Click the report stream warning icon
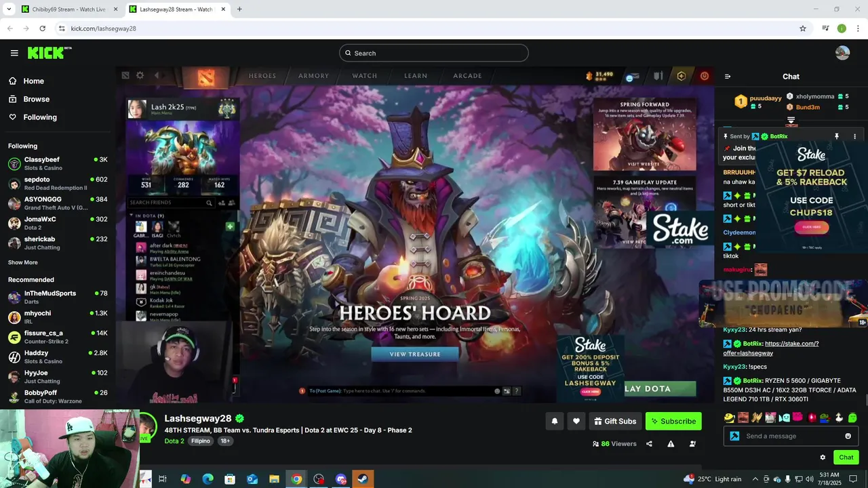The width and height of the screenshot is (868, 488). pyautogui.click(x=671, y=444)
